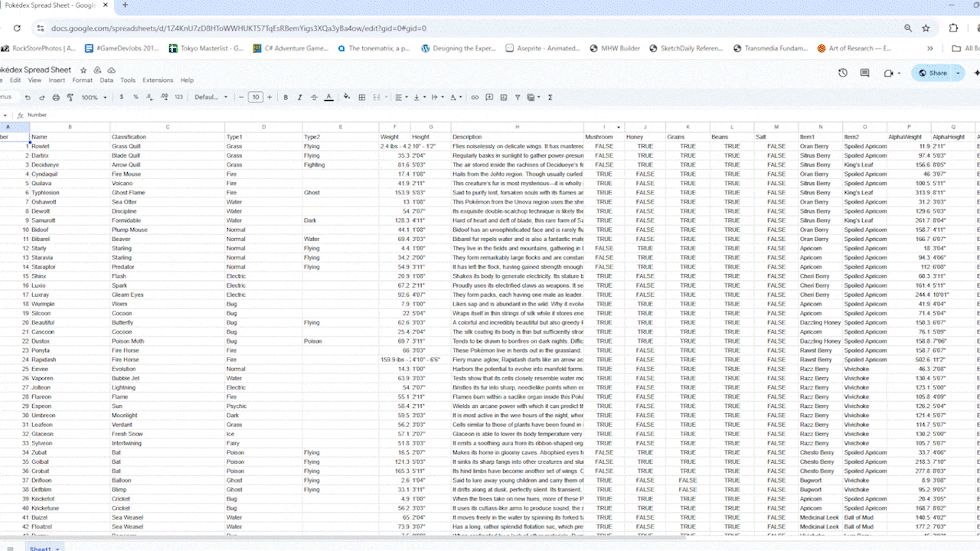Open the Default font dropdown
This screenshot has height=551, width=980.
(x=211, y=97)
